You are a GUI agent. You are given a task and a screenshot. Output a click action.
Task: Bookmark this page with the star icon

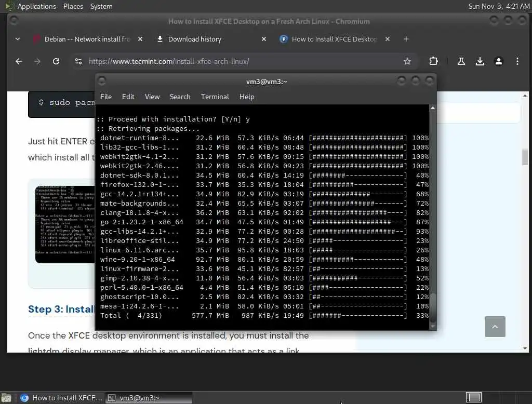point(407,61)
